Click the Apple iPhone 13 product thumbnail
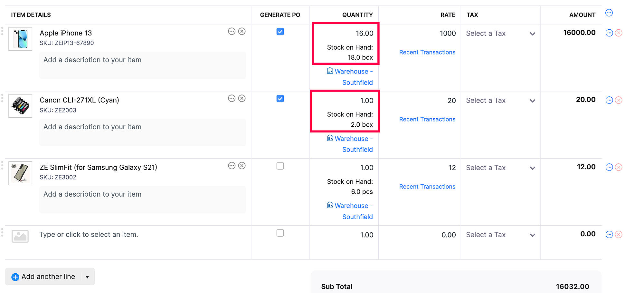Viewport: 644px width, 293px height. point(20,39)
